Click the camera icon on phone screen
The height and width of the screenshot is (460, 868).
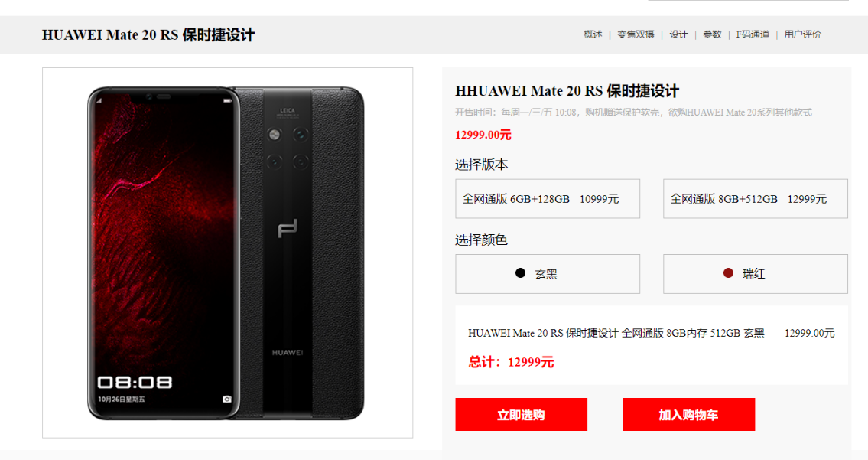coord(227,399)
